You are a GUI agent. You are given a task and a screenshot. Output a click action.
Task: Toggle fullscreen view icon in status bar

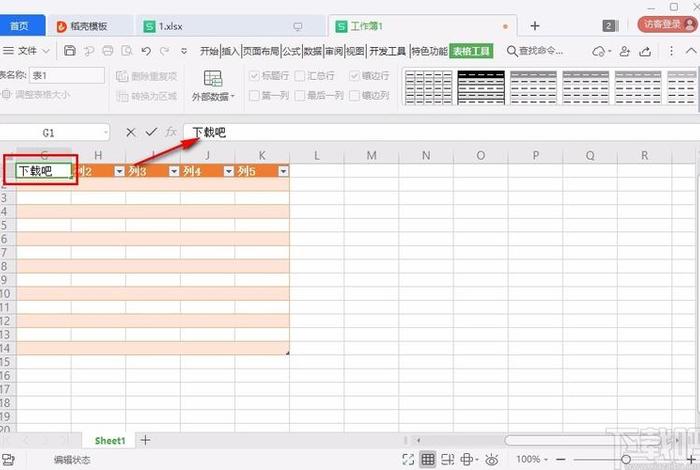click(408, 459)
